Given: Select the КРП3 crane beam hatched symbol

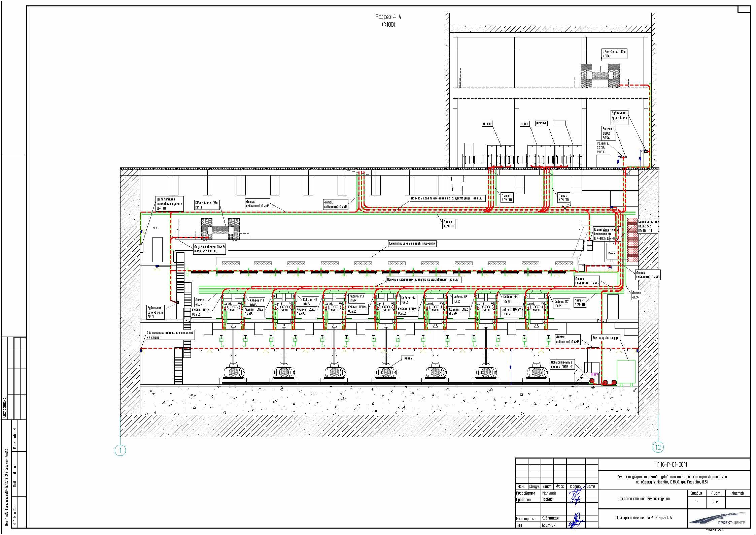Looking at the screenshot, I should tap(220, 229).
